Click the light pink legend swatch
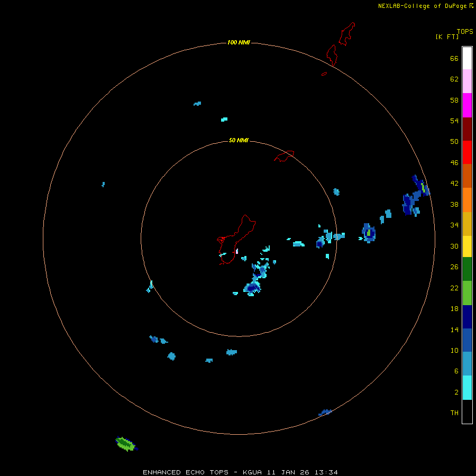Viewport: 476px width, 476px height. coord(467,81)
